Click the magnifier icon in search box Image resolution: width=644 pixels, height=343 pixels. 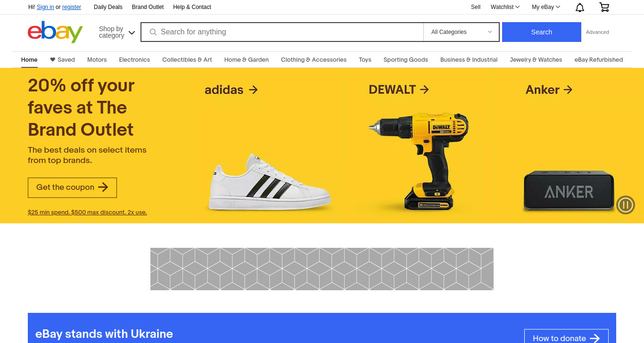[153, 32]
